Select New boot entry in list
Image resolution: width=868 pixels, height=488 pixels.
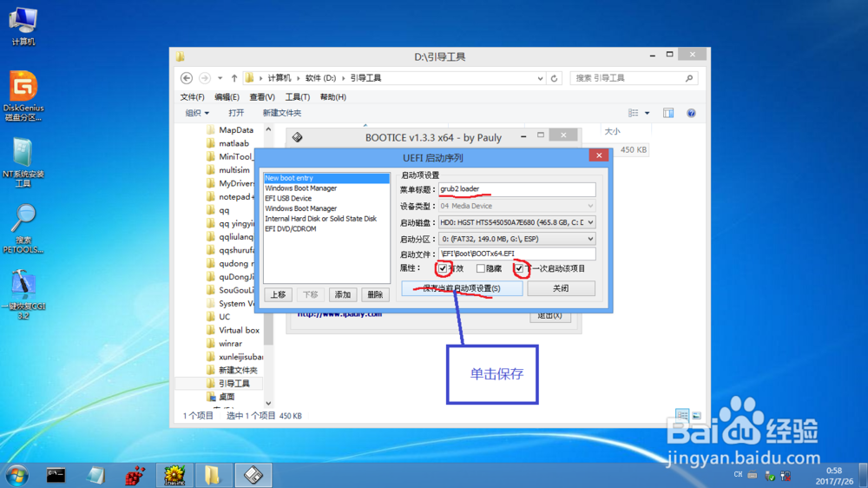[x=326, y=178]
